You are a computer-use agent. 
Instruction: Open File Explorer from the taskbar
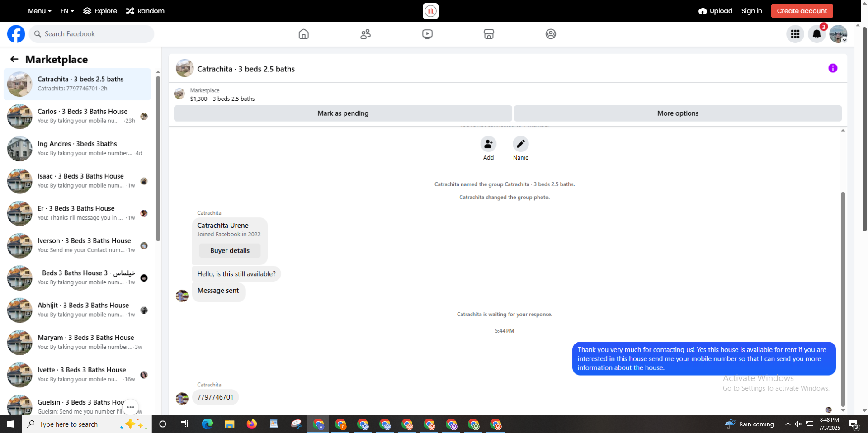pyautogui.click(x=230, y=424)
